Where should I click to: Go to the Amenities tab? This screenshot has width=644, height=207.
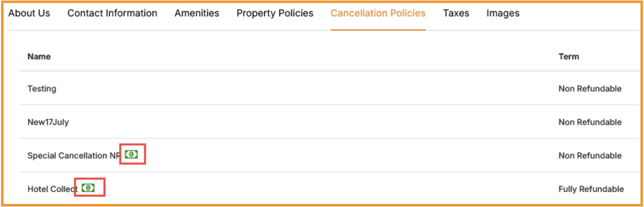197,13
